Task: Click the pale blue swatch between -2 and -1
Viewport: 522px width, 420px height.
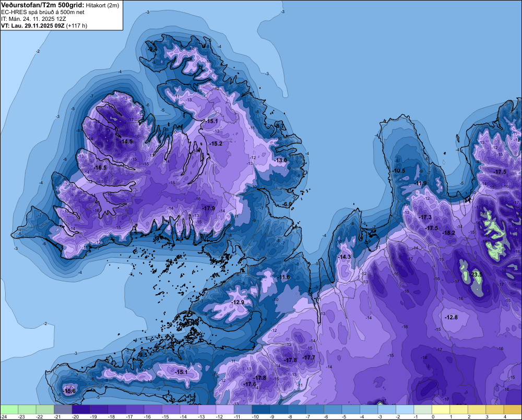Action: tap(405, 410)
